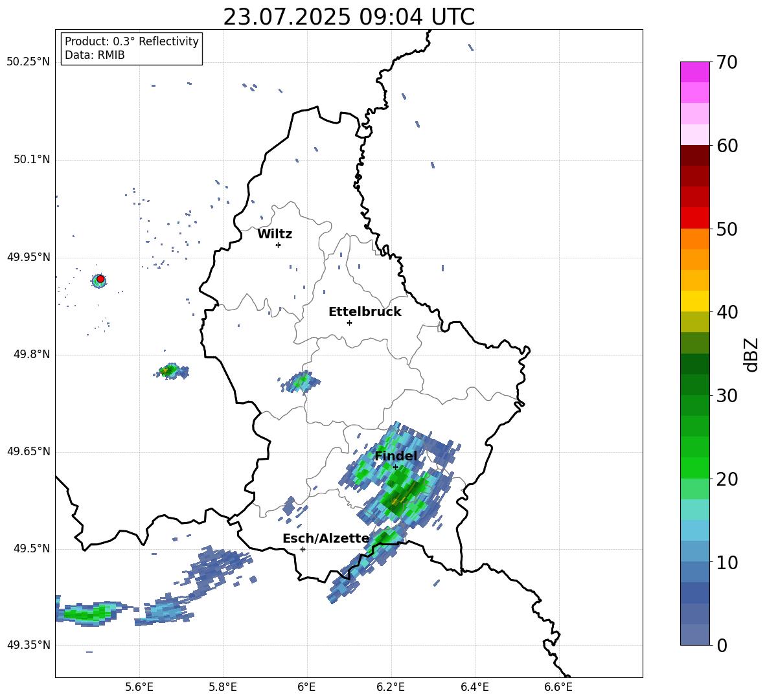Screen dimensions: 767x700
Task: Click the 5.6°E longitude label
Action: point(139,688)
